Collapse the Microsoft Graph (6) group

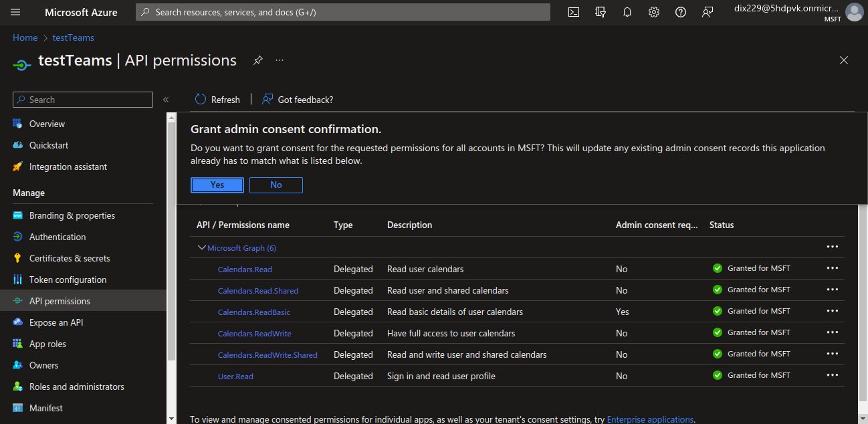pyautogui.click(x=202, y=247)
